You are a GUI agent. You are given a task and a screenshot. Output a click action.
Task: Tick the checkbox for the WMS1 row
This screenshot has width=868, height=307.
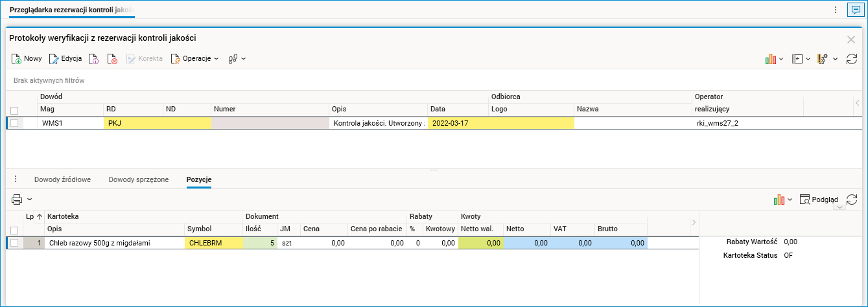pyautogui.click(x=14, y=123)
